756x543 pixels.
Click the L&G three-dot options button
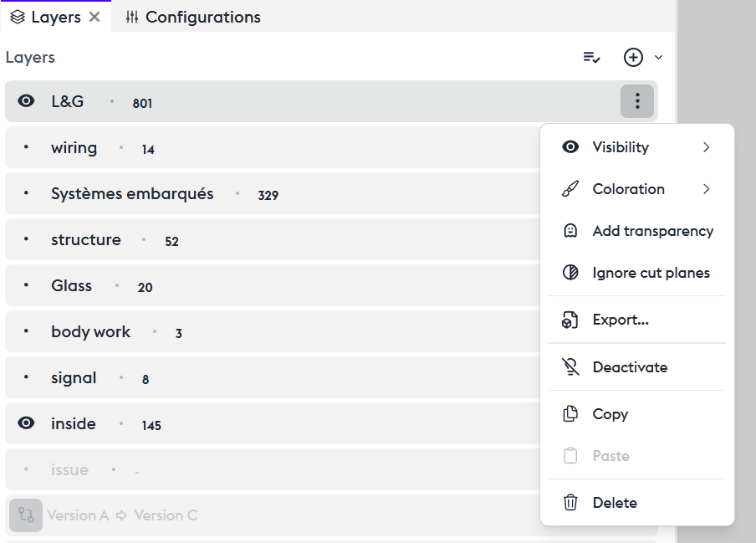[637, 101]
